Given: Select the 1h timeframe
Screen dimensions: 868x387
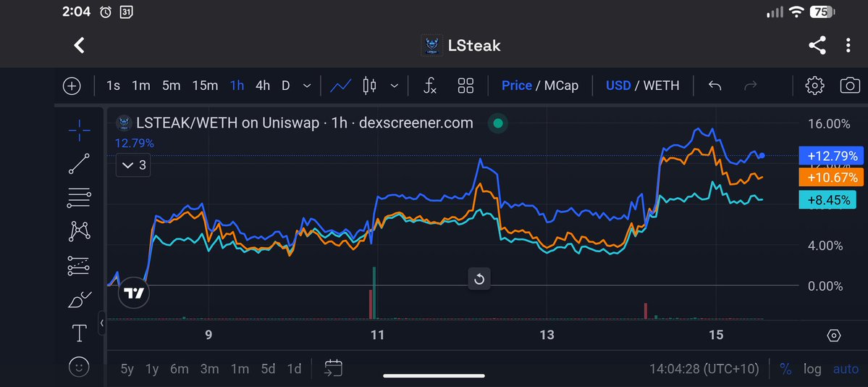Looking at the screenshot, I should [237, 86].
